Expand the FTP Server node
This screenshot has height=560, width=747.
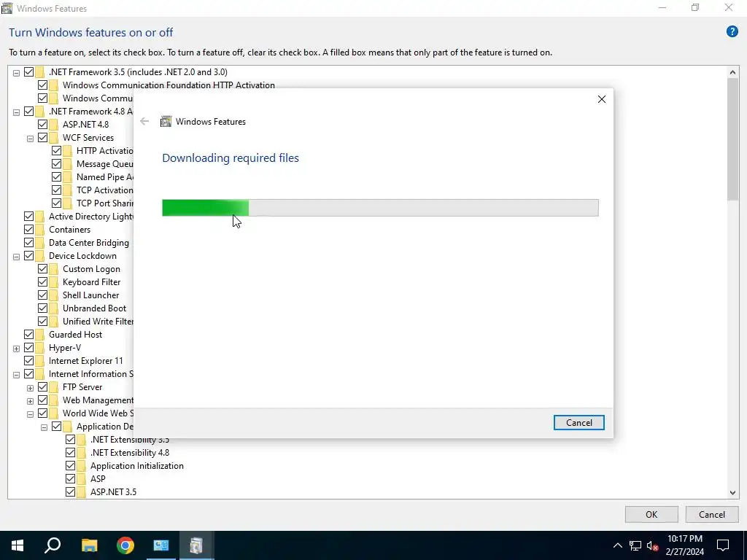point(30,388)
